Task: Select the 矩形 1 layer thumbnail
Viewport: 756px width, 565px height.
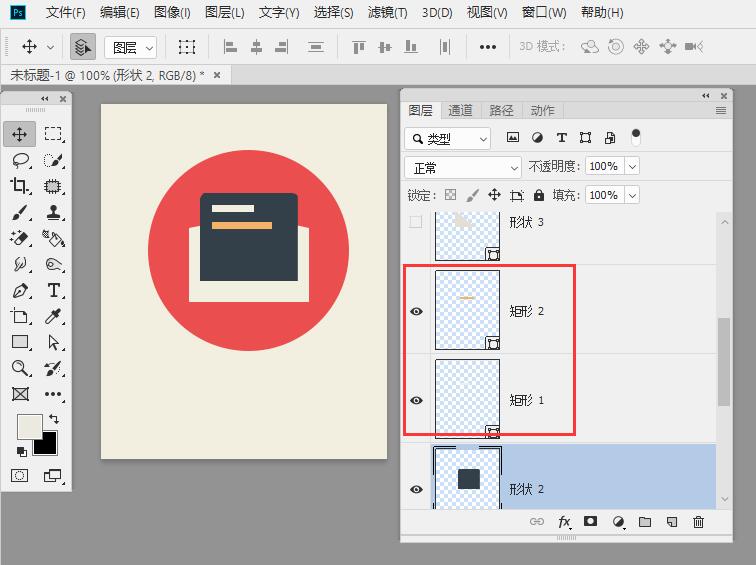Action: point(467,399)
